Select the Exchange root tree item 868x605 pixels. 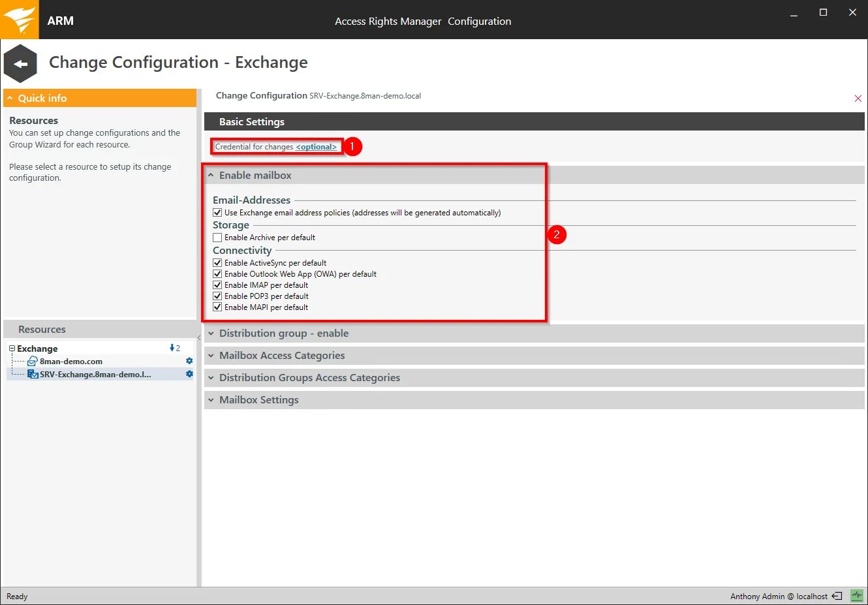coord(37,349)
